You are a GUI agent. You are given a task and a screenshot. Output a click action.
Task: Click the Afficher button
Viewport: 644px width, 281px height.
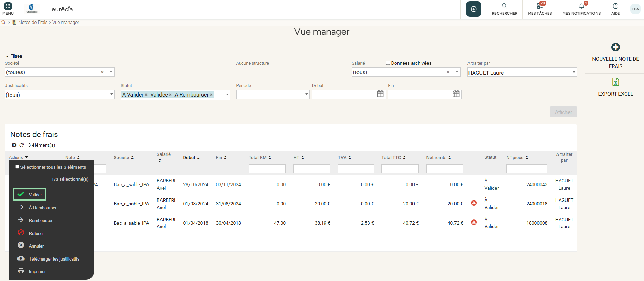(563, 112)
